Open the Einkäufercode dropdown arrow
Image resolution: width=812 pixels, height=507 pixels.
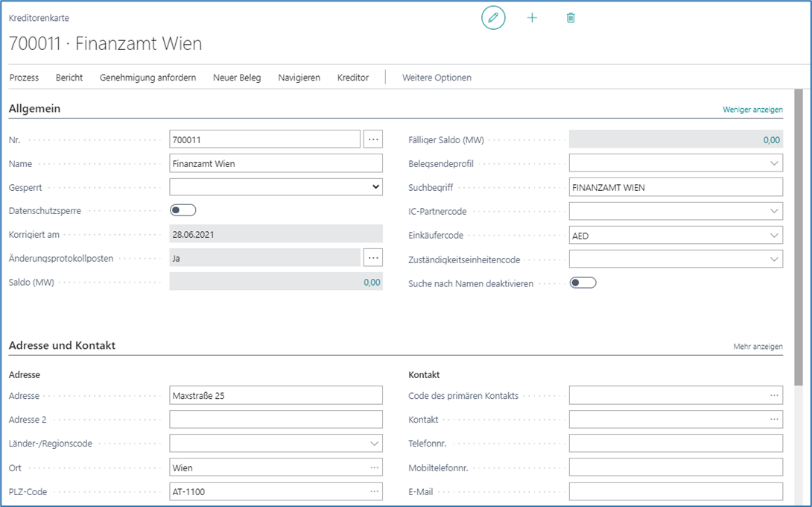click(x=774, y=236)
